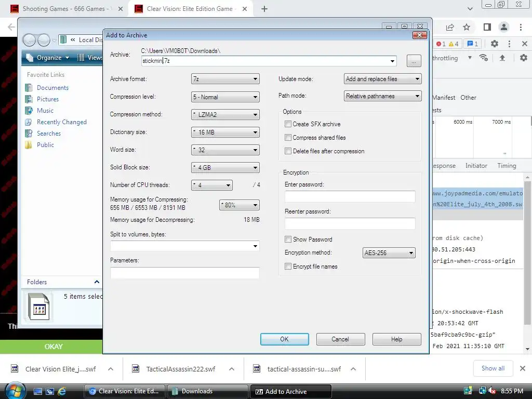Open Number of CPU threads dropdown
The image size is (532, 399).
(212, 185)
